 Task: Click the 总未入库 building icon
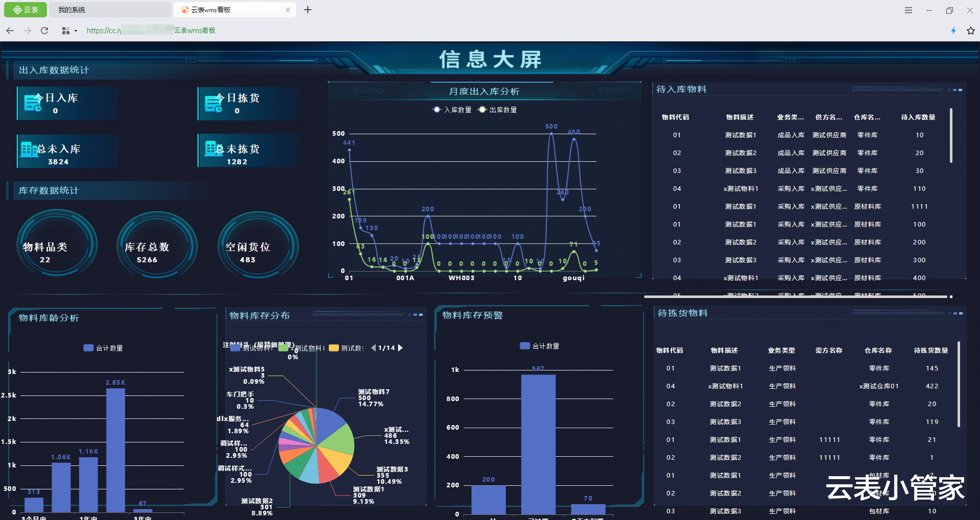pos(29,149)
